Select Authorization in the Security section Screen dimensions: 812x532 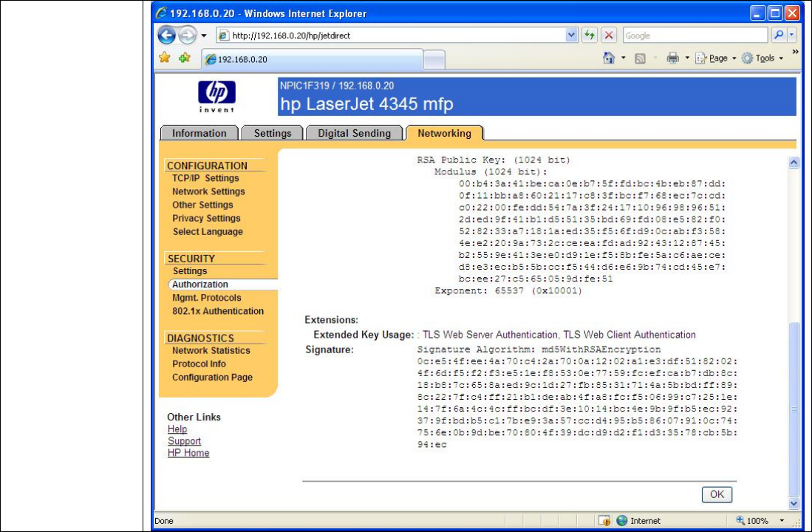pos(200,284)
